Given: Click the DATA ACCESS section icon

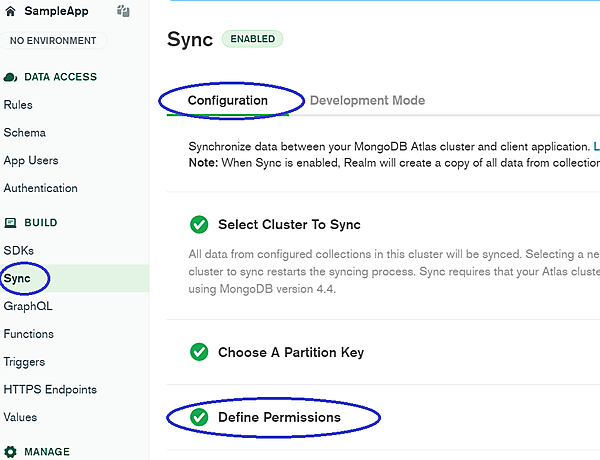Looking at the screenshot, I should [x=12, y=77].
